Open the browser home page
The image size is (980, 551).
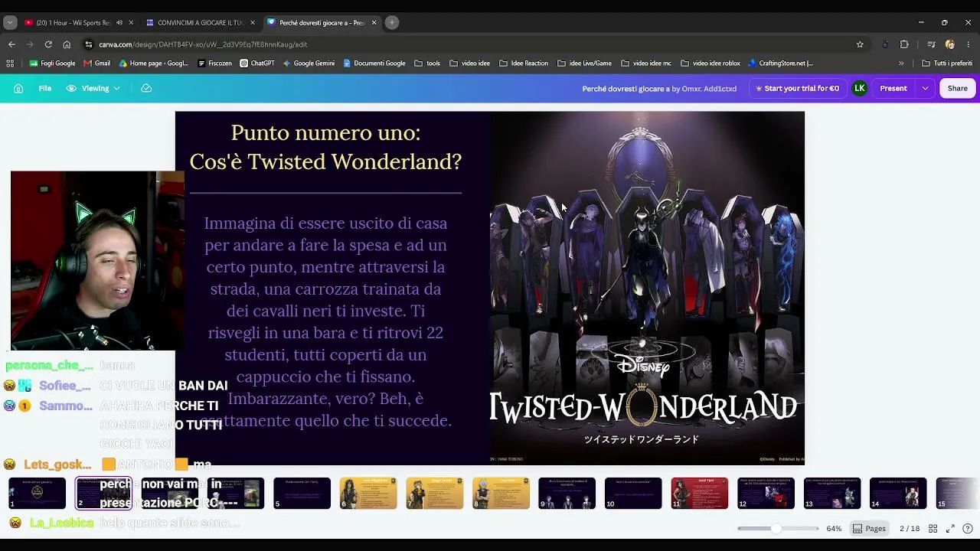pos(67,44)
